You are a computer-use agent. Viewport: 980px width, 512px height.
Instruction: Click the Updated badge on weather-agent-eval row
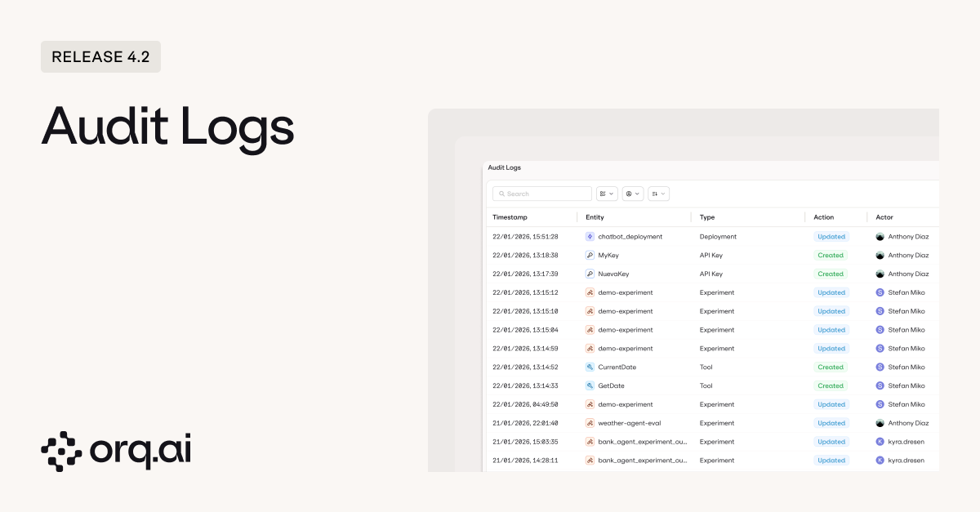(831, 423)
